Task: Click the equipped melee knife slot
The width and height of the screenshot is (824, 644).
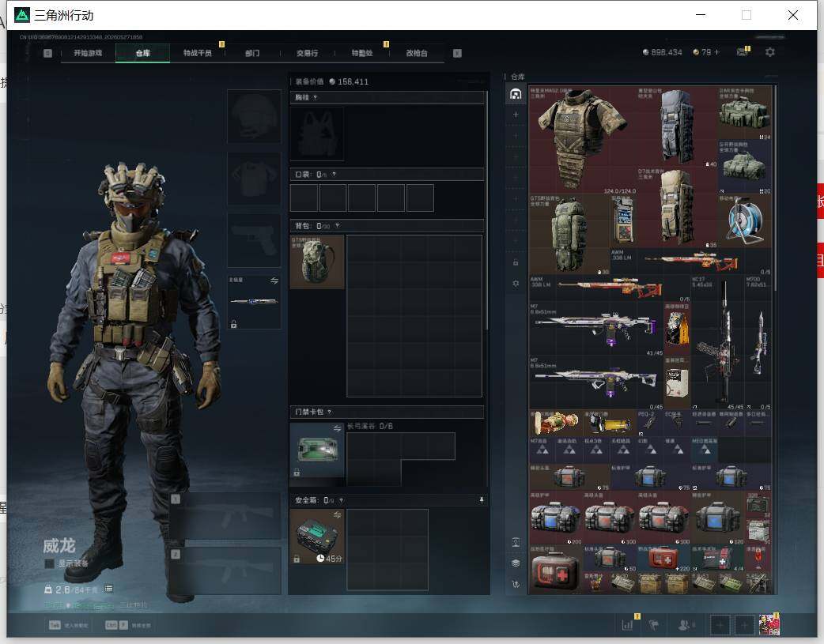Action: 254,302
